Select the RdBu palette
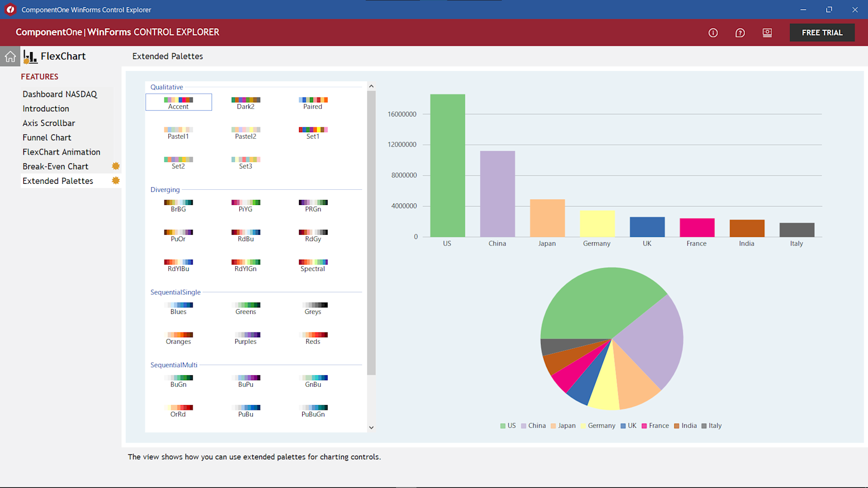The image size is (868, 488). (246, 235)
